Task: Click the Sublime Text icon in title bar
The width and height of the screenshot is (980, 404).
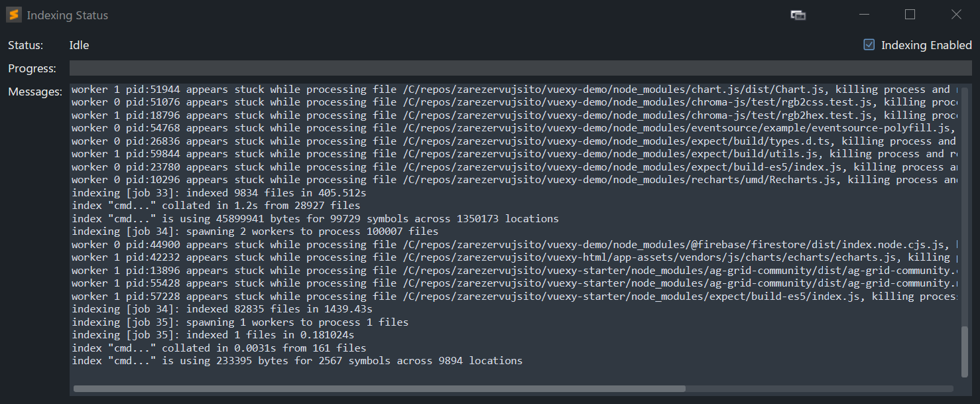Action: tap(13, 15)
